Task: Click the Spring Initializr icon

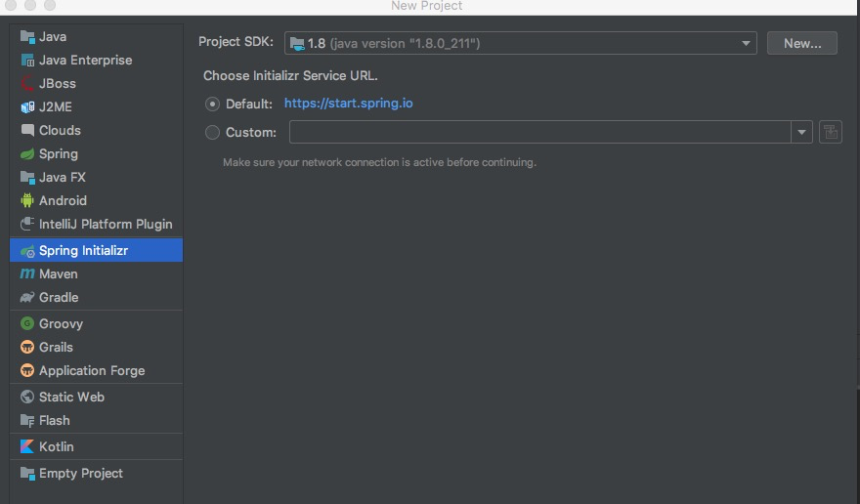Action: click(27, 251)
